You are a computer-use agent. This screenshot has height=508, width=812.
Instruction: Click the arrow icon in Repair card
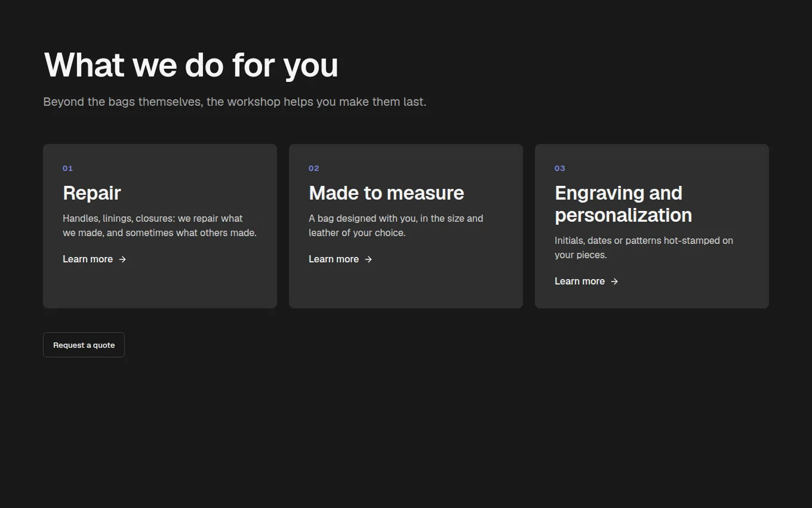pyautogui.click(x=122, y=259)
